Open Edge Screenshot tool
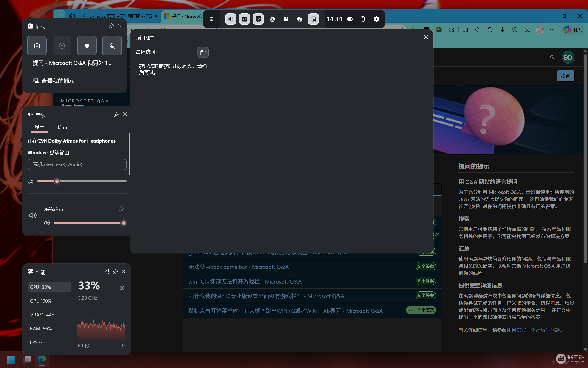This screenshot has width=588, height=368. pyautogui.click(x=527, y=30)
